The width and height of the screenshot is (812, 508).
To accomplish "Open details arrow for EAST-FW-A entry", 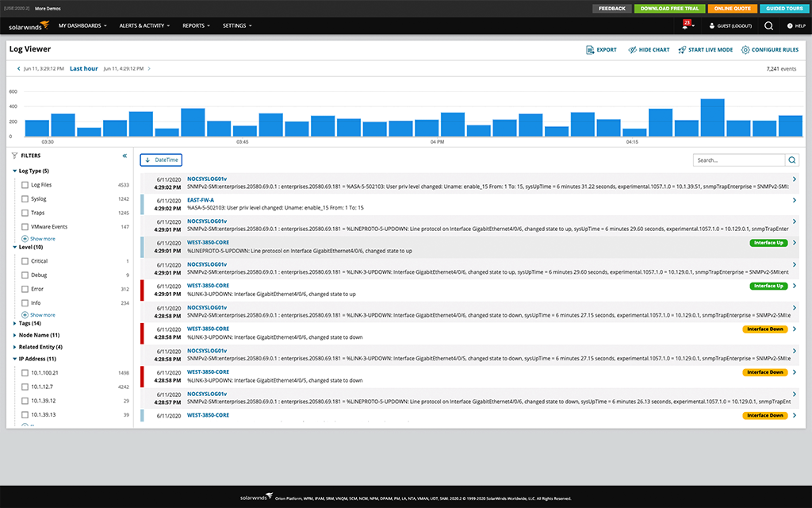I will point(795,200).
